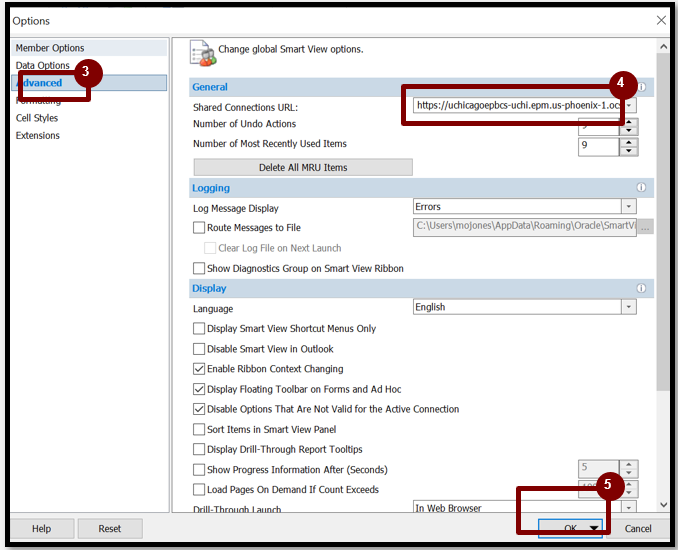Open Shared Connections URL dropdown arrow
The image size is (678, 550).
(630, 105)
